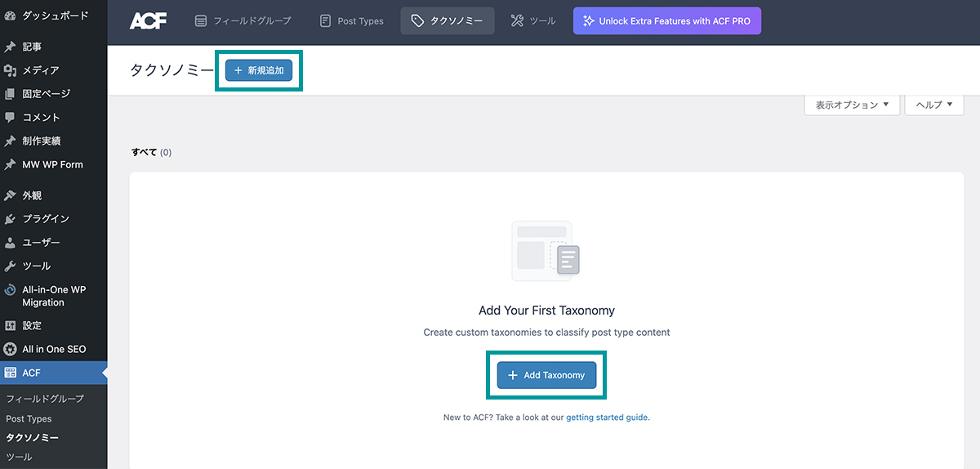
Task: Click the Plugins (プラグイン) plug icon
Action: pos(10,219)
